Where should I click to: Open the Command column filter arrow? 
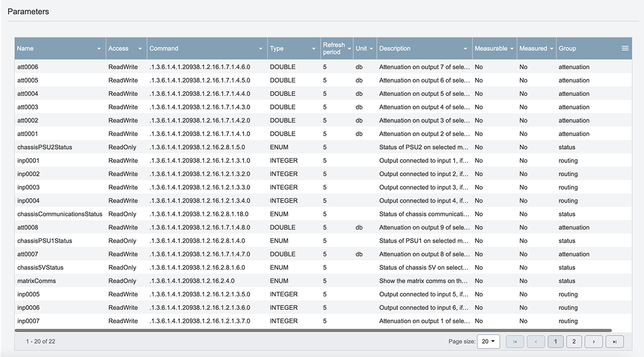(261, 49)
